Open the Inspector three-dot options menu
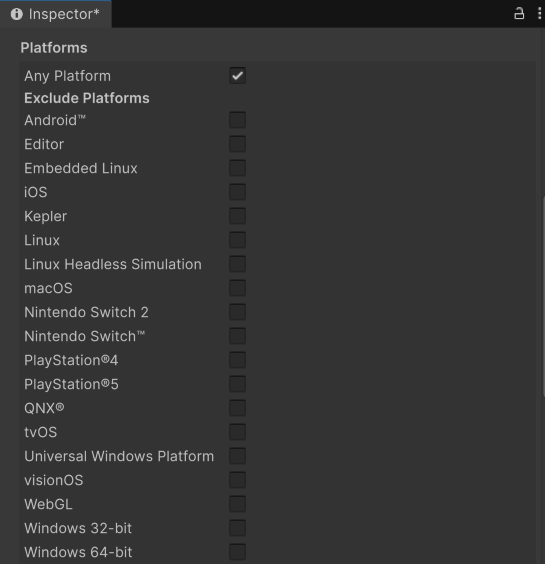 coord(539,14)
